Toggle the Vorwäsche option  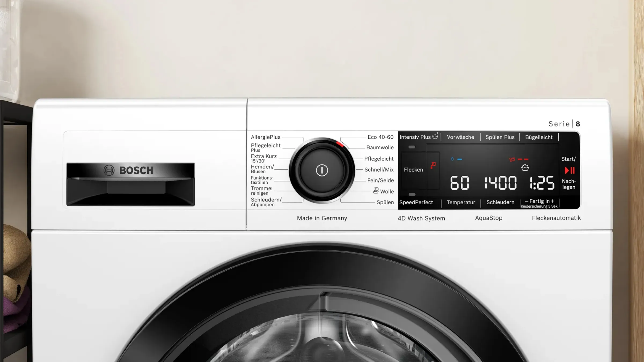[x=460, y=137]
